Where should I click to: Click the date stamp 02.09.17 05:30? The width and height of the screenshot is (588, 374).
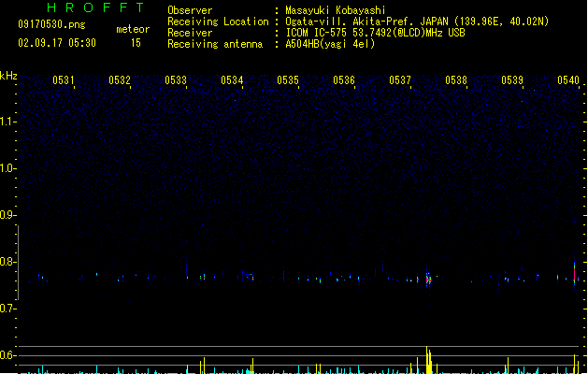coord(57,43)
